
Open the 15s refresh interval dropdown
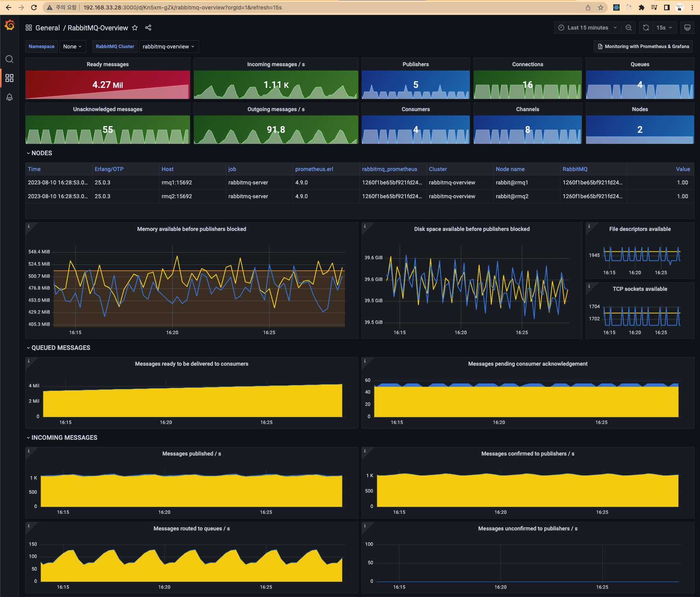coord(665,28)
